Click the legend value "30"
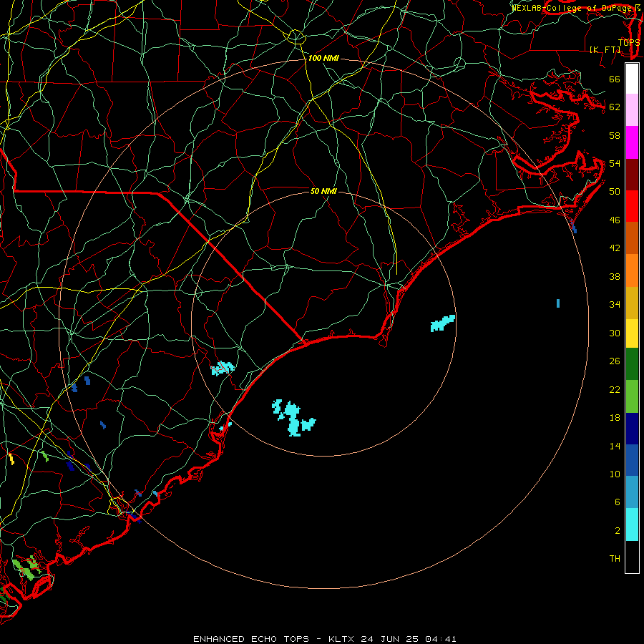This screenshot has width=644, height=644. pos(615,333)
